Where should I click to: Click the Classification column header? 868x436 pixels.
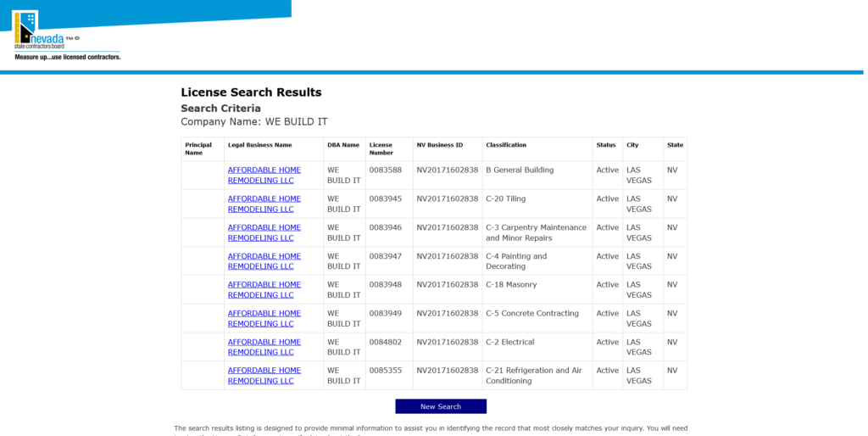point(506,145)
